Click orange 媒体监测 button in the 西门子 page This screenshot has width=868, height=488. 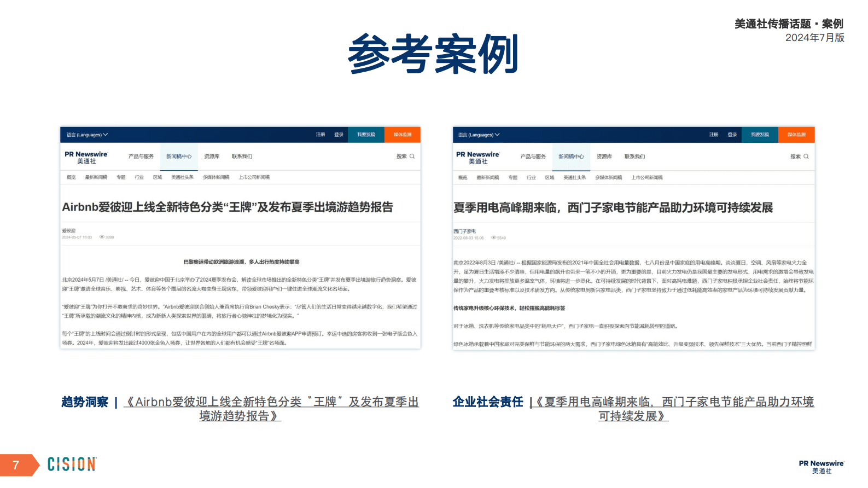(796, 135)
